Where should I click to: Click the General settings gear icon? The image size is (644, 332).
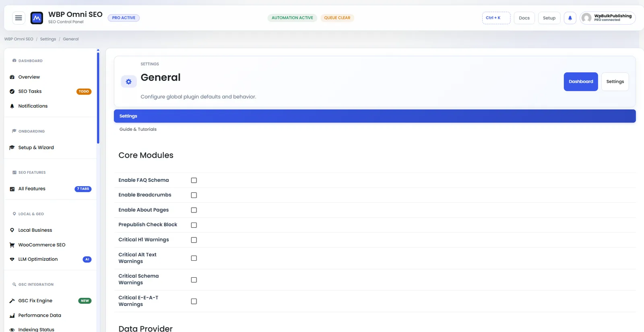coord(129,82)
